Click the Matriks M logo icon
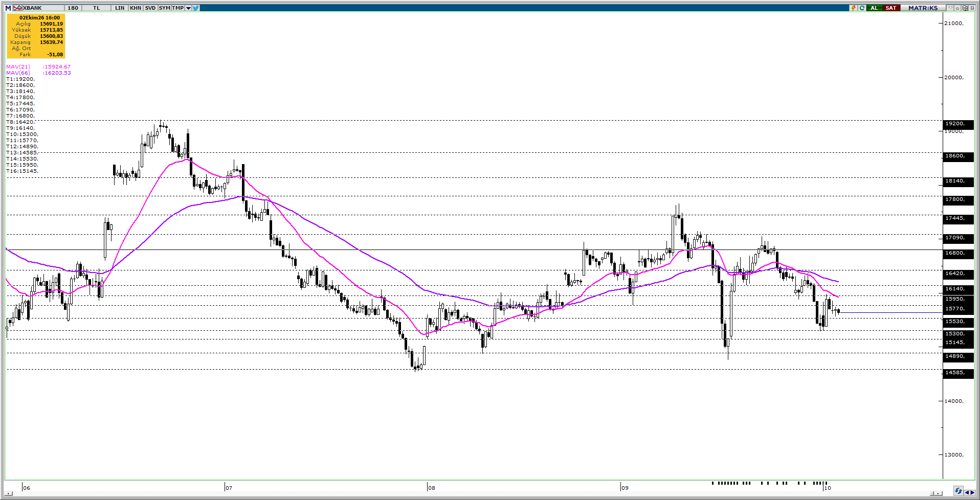980x500 pixels. pos(8,8)
